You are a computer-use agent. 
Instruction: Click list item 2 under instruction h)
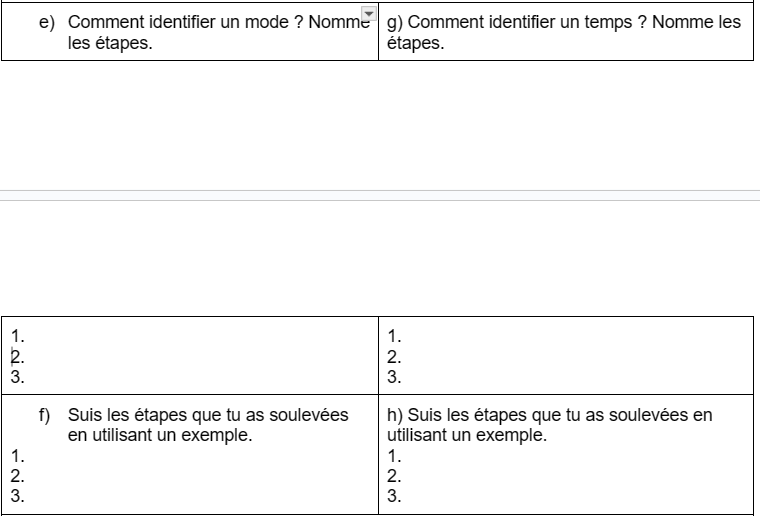pyautogui.click(x=394, y=475)
